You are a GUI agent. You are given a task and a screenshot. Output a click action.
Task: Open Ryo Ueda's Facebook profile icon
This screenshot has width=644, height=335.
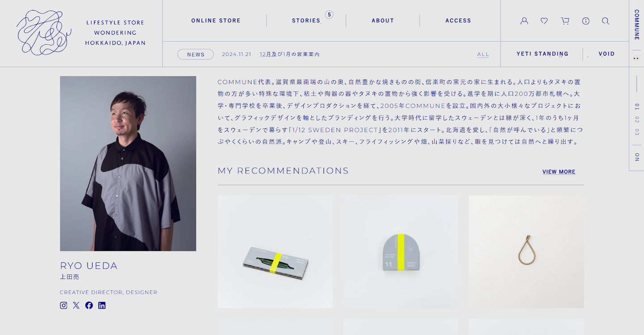tap(89, 305)
